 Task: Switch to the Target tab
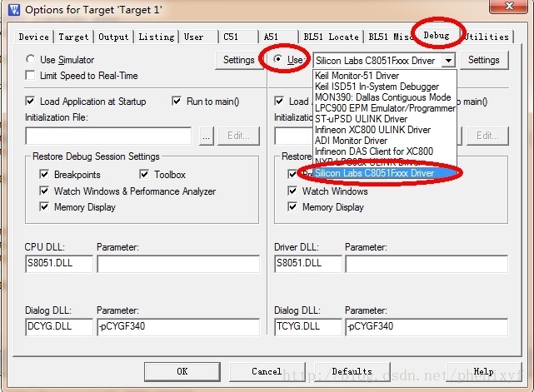point(73,37)
